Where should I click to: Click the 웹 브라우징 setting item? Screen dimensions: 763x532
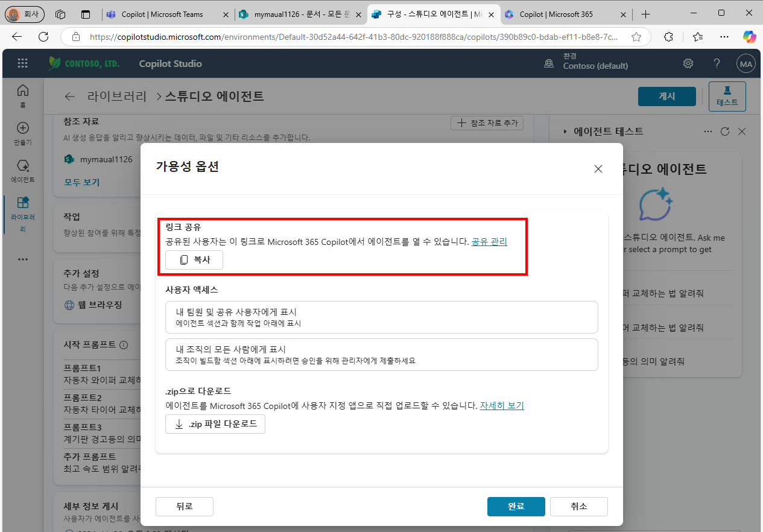coord(93,305)
